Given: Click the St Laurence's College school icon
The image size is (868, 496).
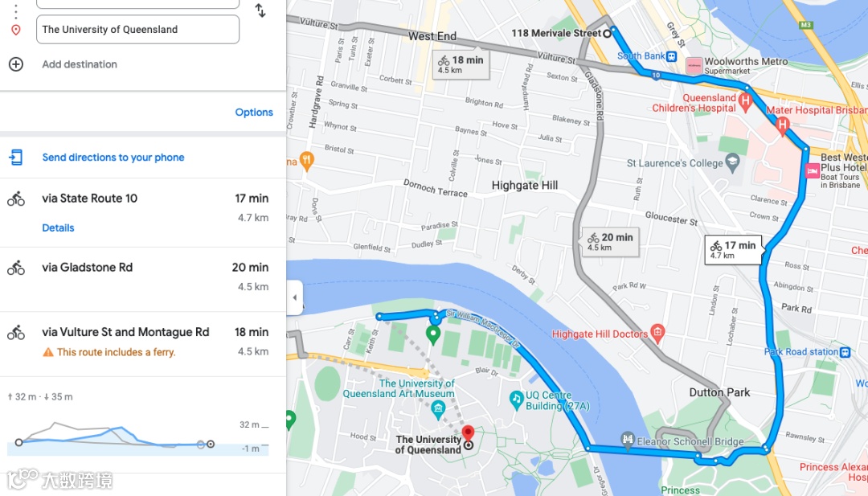Looking at the screenshot, I should coord(732,163).
